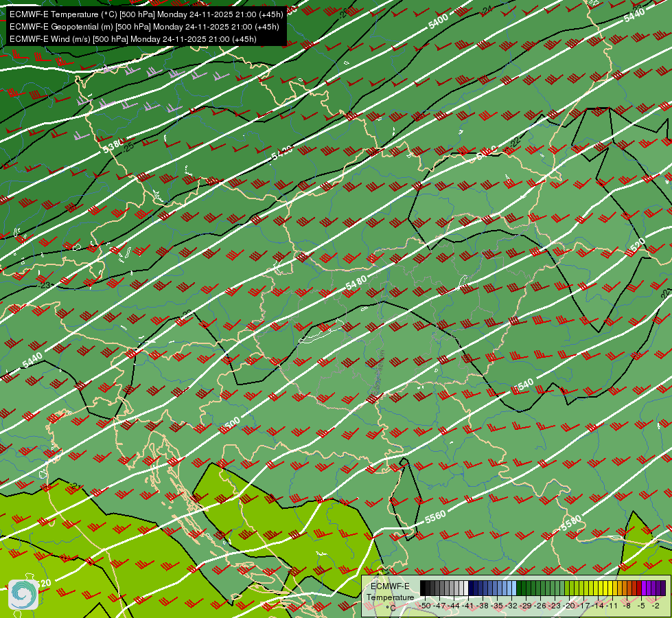The image size is (672, 618).
Task: Click the °C unit label in the legend
Action: pyautogui.click(x=391, y=608)
